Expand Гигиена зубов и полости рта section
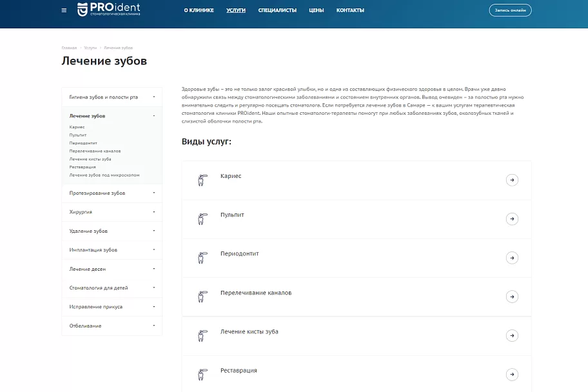This screenshot has width=588, height=392. click(x=153, y=97)
